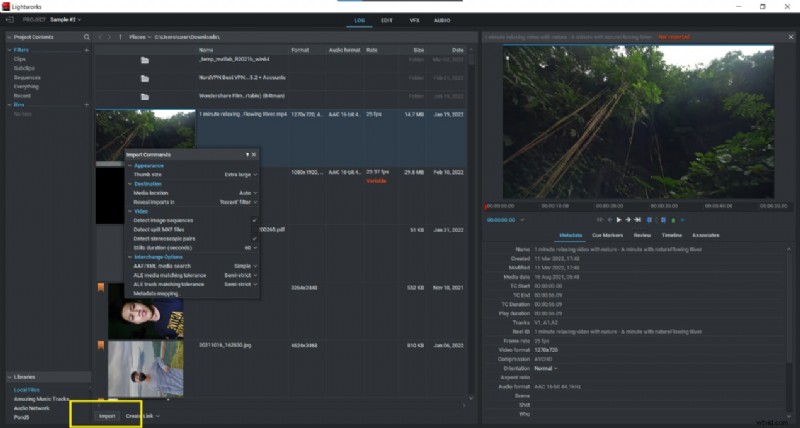Open Orientation Normal dropdown in metadata

click(x=545, y=368)
